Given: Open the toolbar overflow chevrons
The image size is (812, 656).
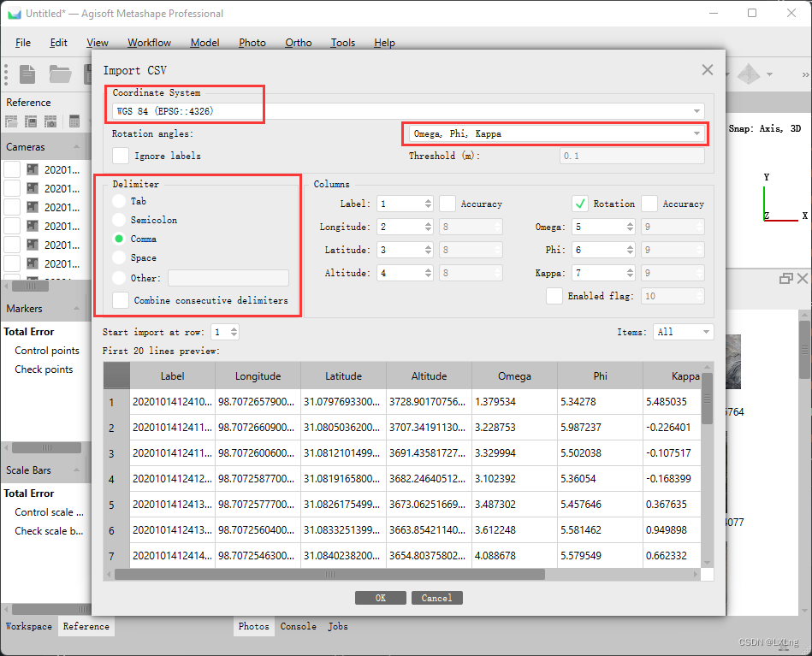Looking at the screenshot, I should pos(805,74).
